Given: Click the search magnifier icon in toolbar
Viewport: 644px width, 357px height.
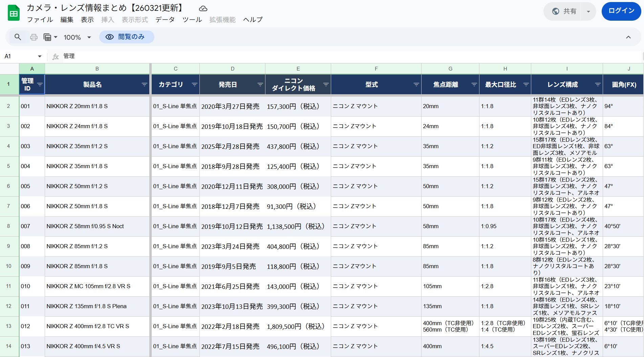Looking at the screenshot, I should click(x=18, y=37).
